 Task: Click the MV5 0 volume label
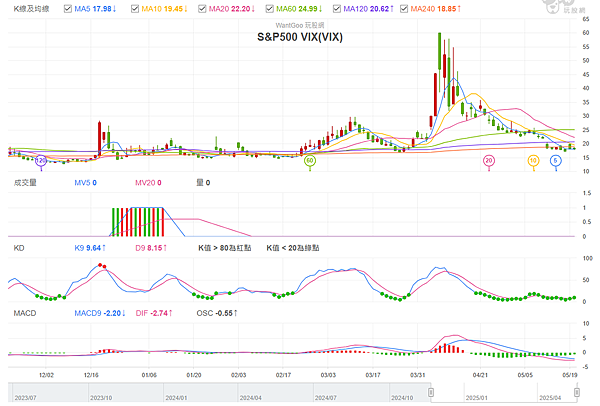click(85, 183)
